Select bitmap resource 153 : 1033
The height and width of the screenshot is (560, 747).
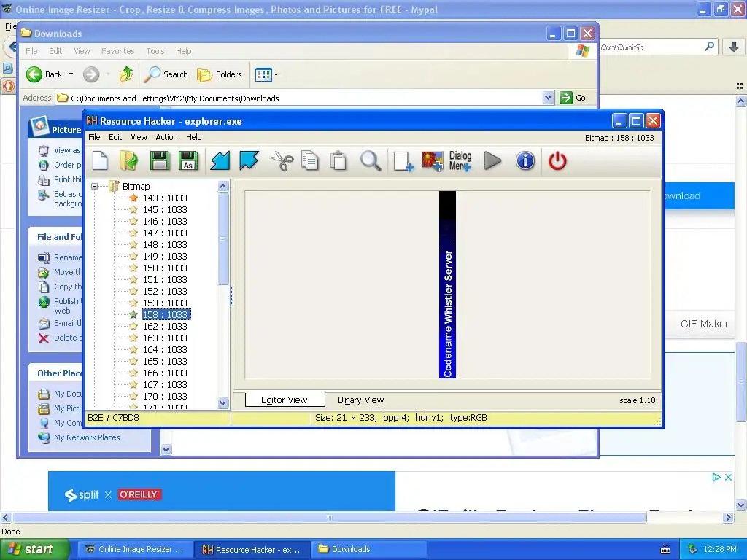point(165,303)
